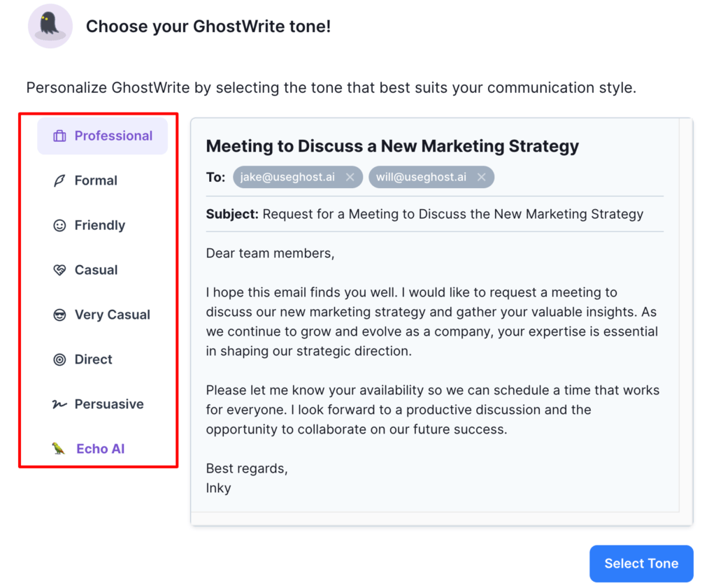Select the Professional tone option
716x588 pixels.
pos(102,136)
